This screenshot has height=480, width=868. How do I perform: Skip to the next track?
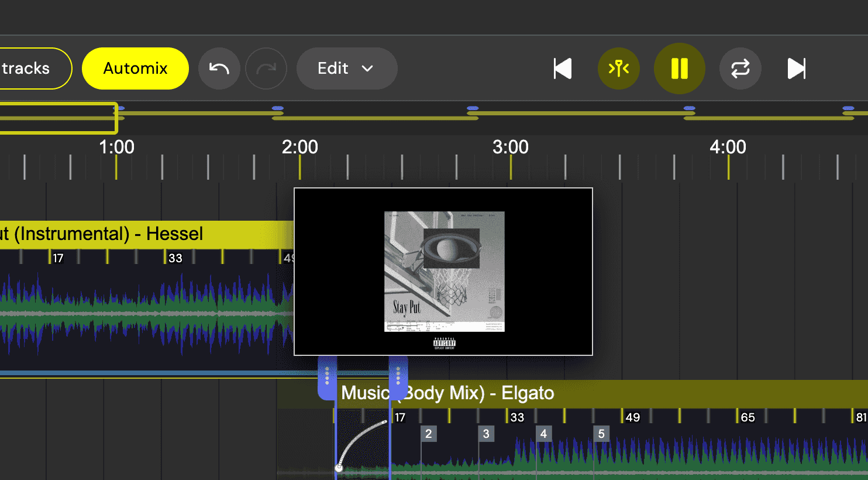[796, 68]
